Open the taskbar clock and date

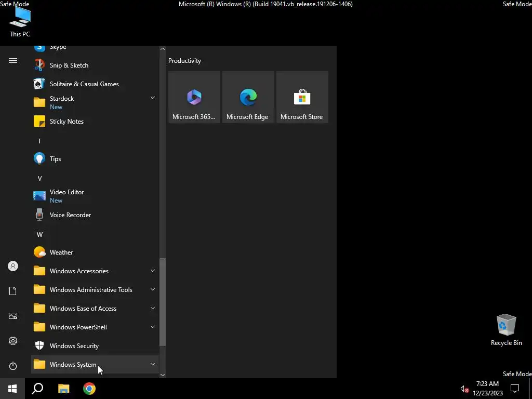coord(487,389)
